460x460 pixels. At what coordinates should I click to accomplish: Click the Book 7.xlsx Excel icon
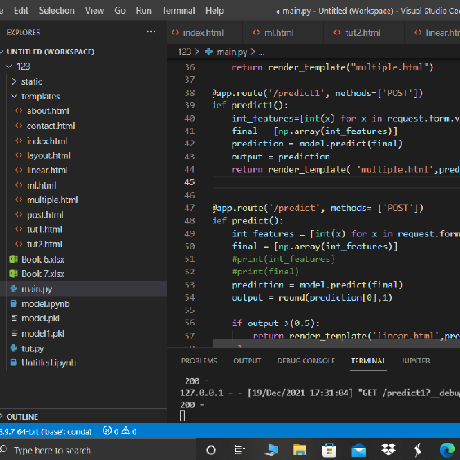(x=13, y=274)
